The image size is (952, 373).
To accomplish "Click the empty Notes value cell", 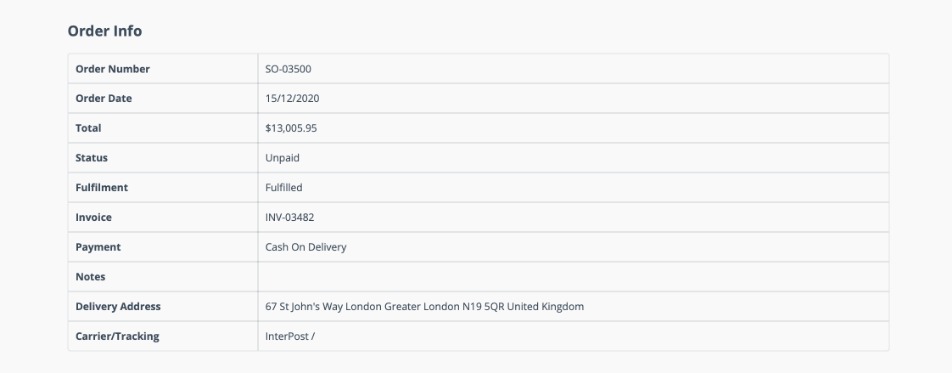I will pos(573,276).
